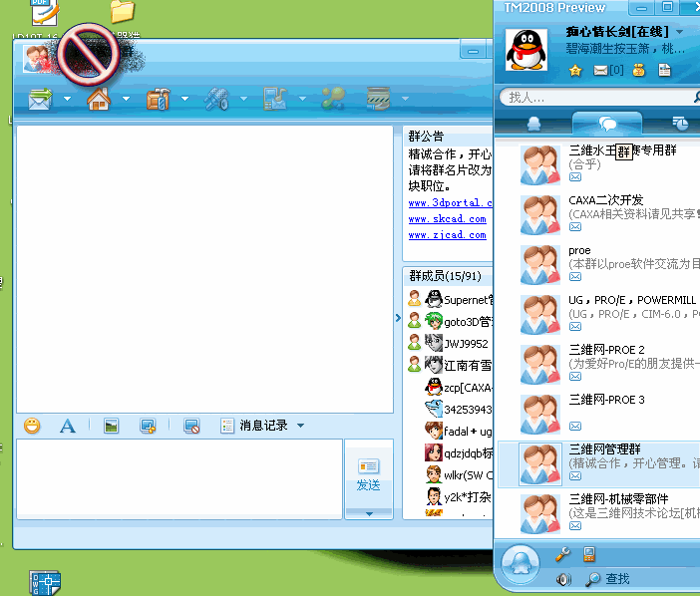The height and width of the screenshot is (596, 700).
Task: Open the 消息记录 dropdown arrow
Action: (x=301, y=426)
